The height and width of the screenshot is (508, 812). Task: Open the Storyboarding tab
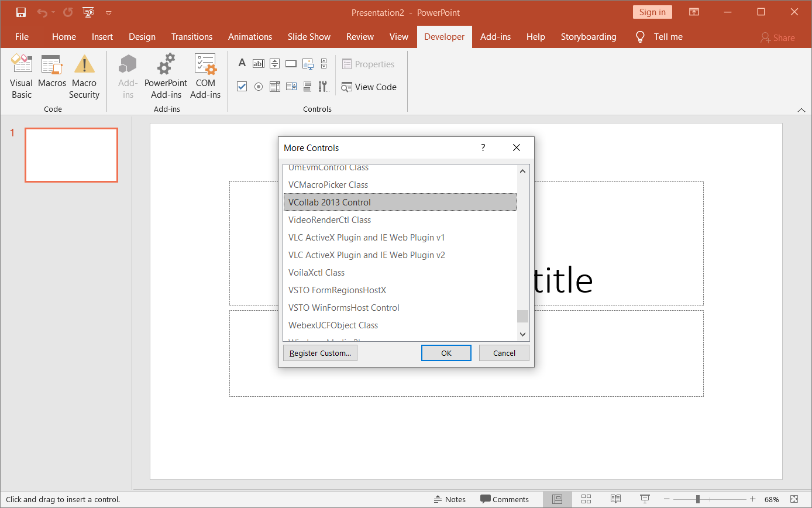click(589, 36)
